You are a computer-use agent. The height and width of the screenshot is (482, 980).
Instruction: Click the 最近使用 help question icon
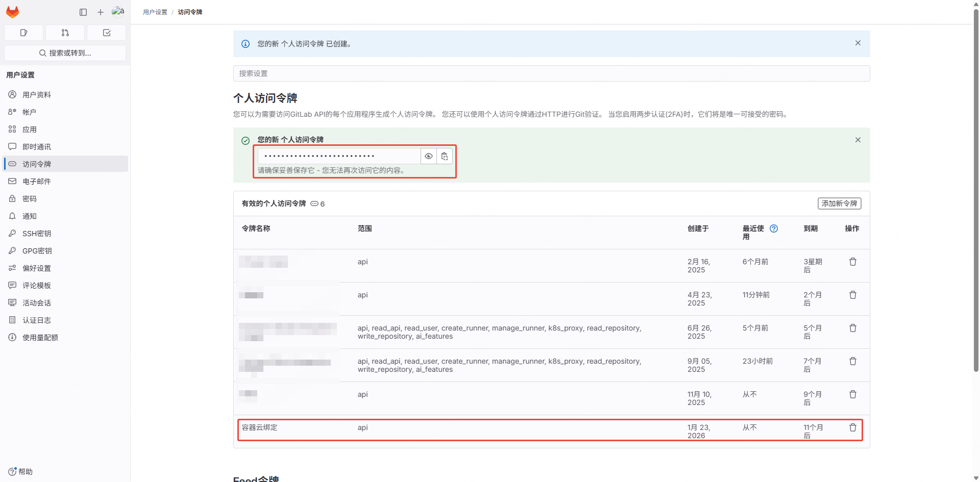[774, 229]
